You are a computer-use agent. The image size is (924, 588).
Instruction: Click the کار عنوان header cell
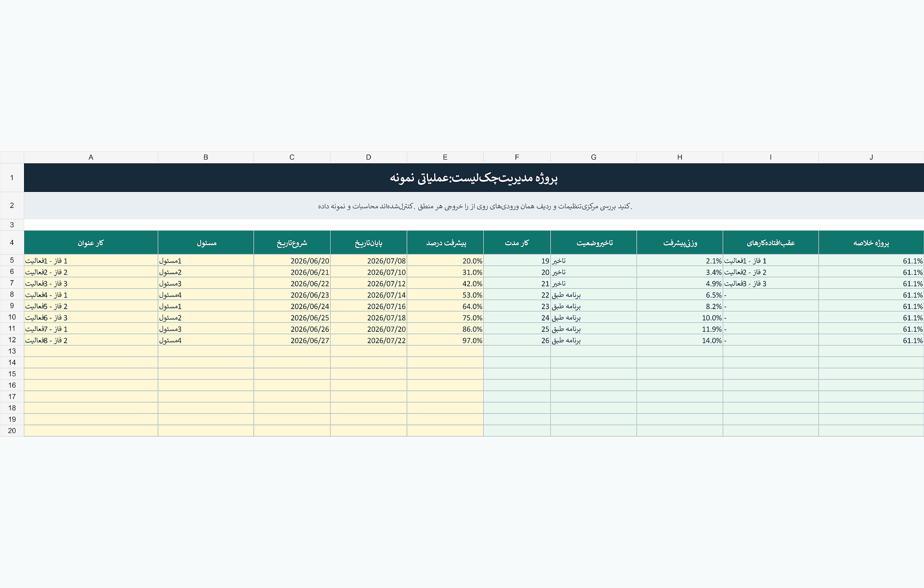click(x=91, y=243)
